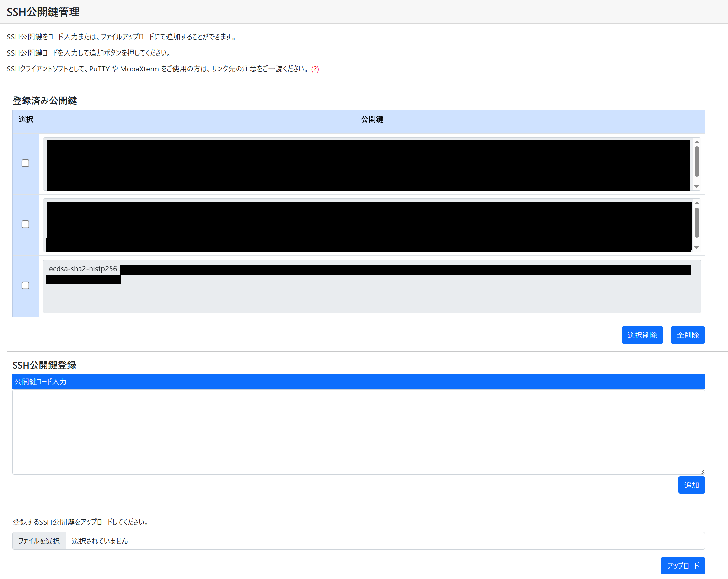The height and width of the screenshot is (579, 728).
Task: Click the first key box scrollbar thumb
Action: coord(696,161)
